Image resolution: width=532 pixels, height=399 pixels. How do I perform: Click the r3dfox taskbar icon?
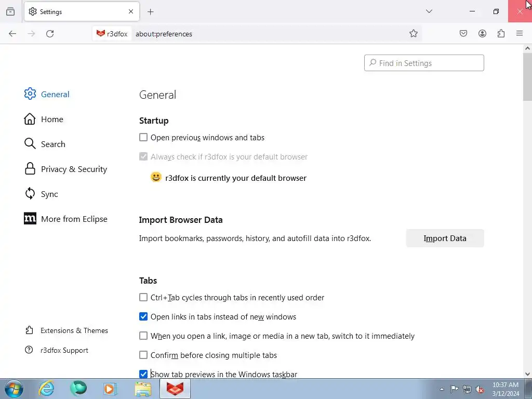point(175,389)
